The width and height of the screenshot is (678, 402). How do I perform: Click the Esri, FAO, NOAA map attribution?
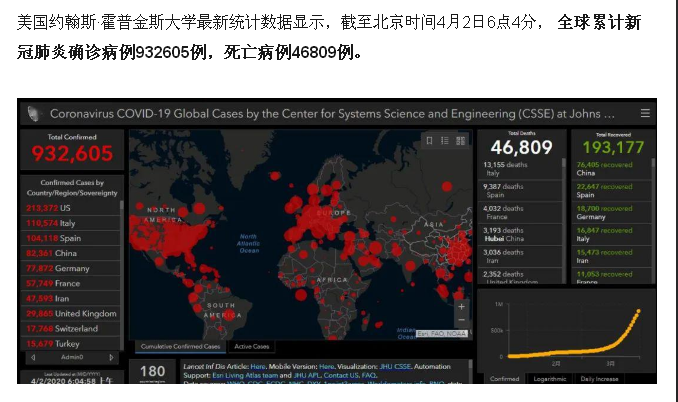click(x=442, y=334)
